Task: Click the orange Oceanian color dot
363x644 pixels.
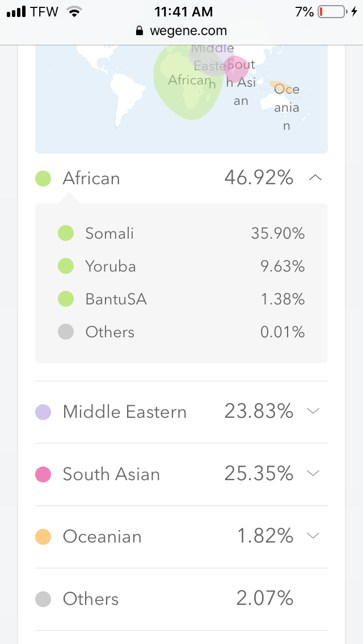Action: (43, 537)
